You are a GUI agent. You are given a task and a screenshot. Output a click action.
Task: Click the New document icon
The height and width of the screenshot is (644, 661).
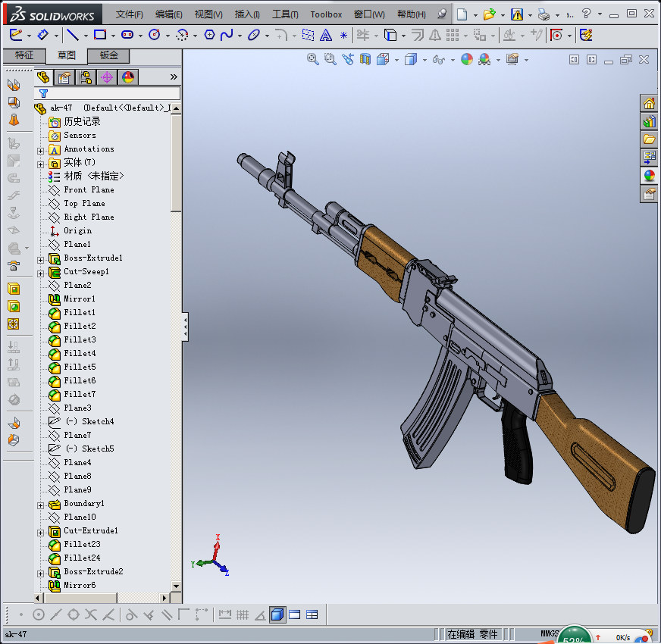(462, 14)
